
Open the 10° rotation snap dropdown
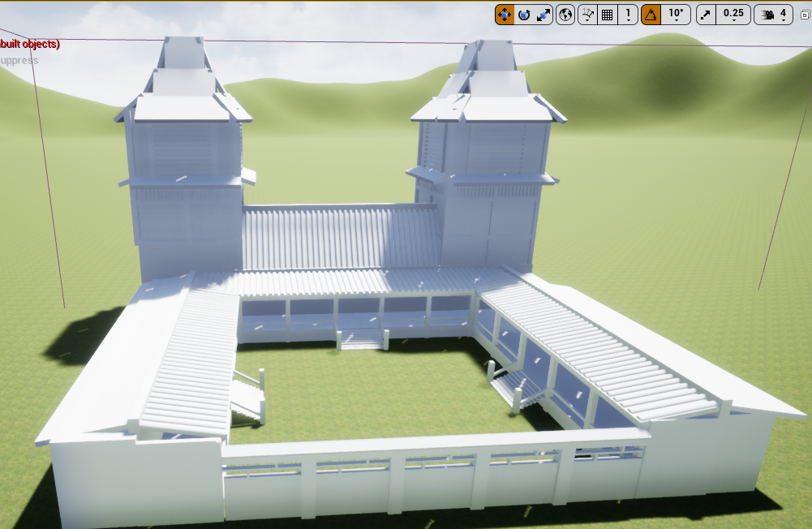(676, 15)
